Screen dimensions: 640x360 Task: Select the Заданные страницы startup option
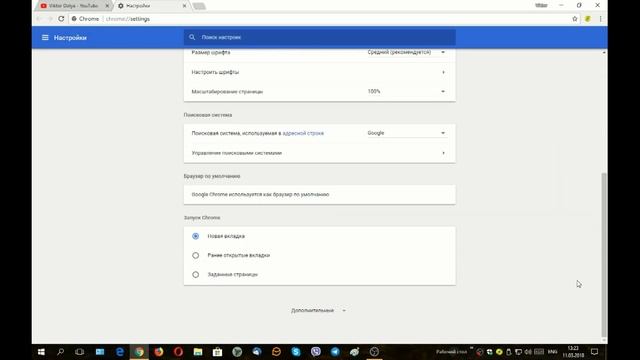click(196, 274)
